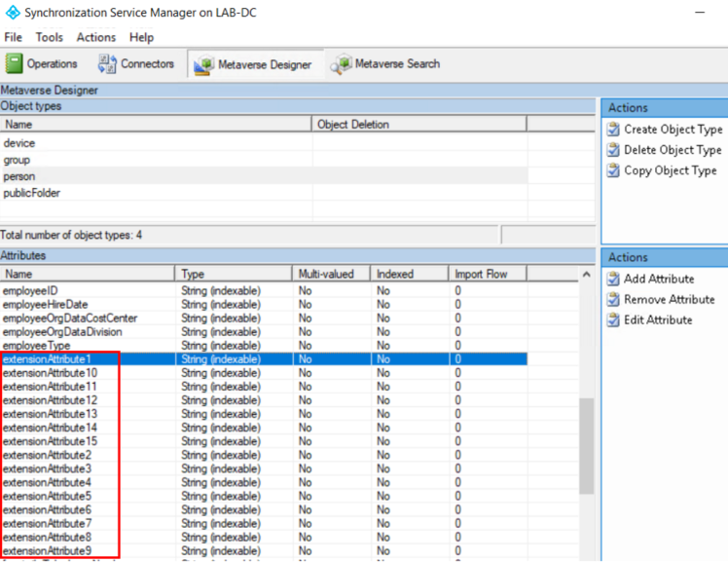This screenshot has width=728, height=562.
Task: Click the Remove Attribute icon
Action: 613,299
